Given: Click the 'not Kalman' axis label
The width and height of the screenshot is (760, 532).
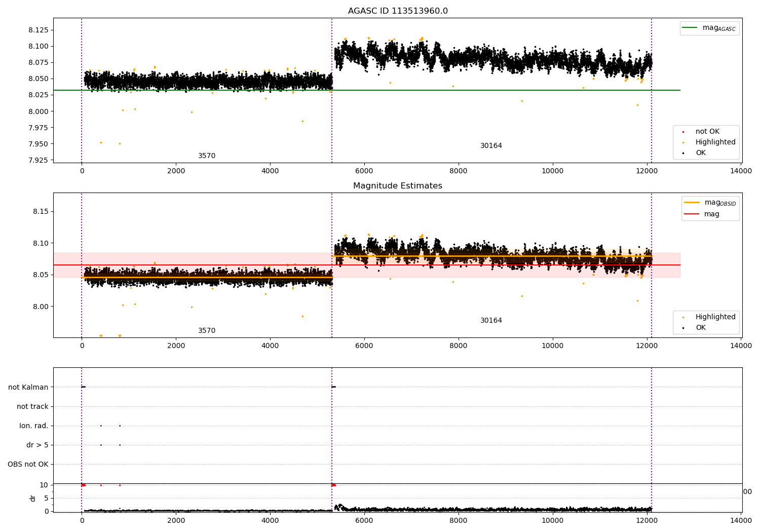Looking at the screenshot, I should (28, 387).
